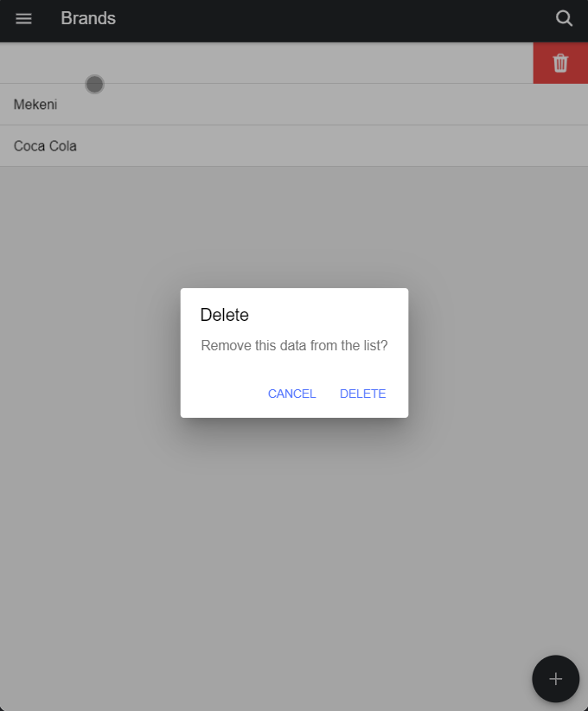Click the gray circular touch indicator

(95, 84)
